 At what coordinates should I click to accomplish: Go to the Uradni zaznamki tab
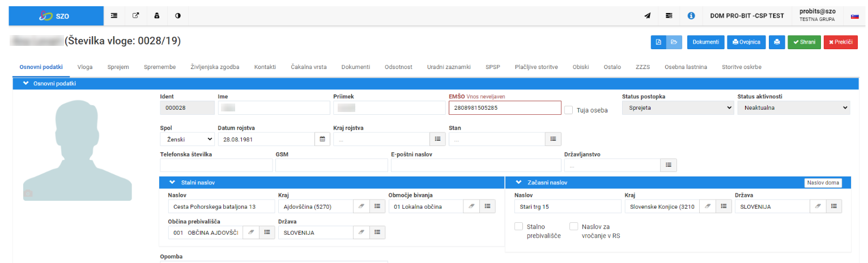449,67
